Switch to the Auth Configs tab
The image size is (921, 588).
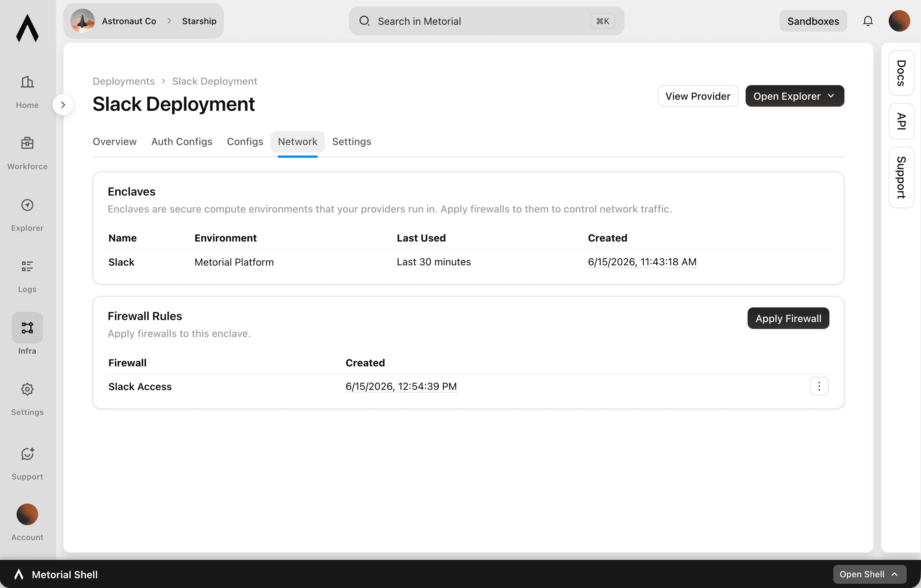tap(182, 141)
